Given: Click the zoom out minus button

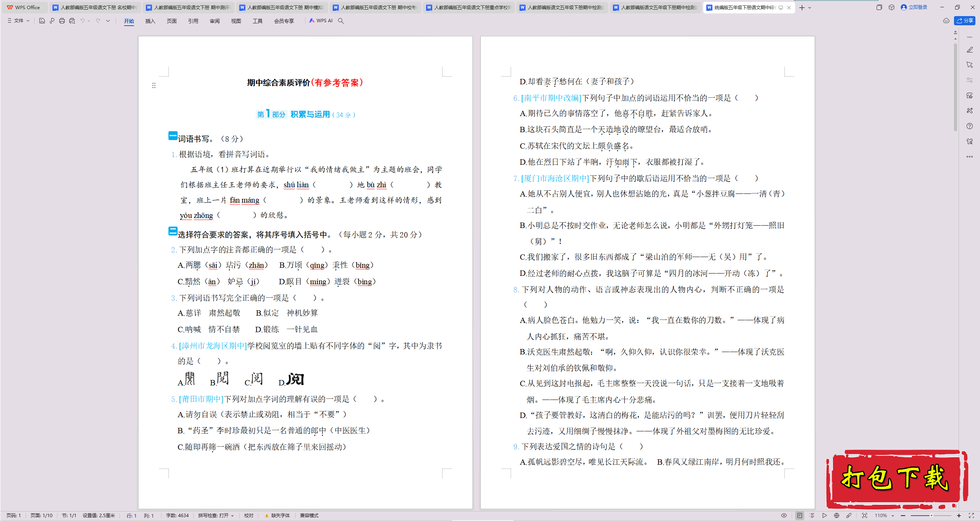Looking at the screenshot, I should (x=903, y=516).
